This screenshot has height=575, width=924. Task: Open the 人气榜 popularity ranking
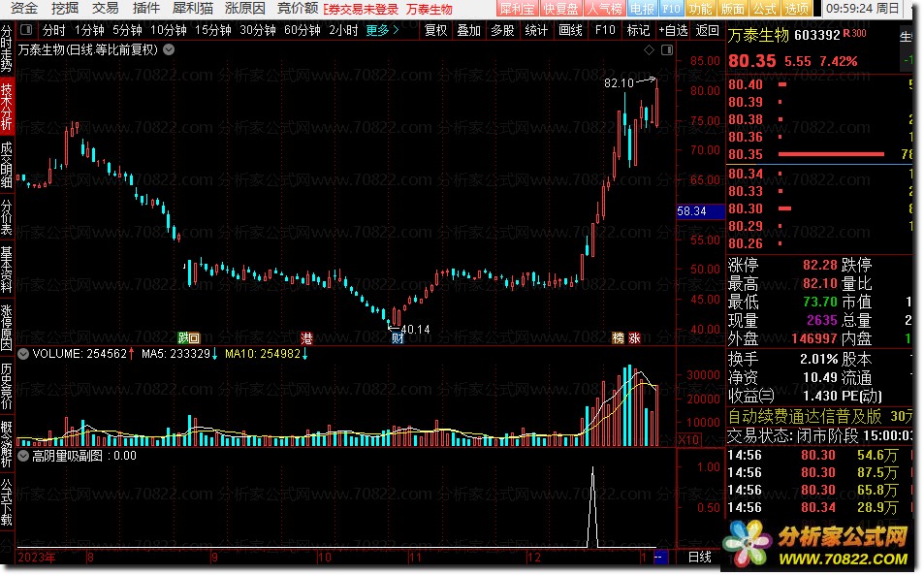click(x=604, y=9)
